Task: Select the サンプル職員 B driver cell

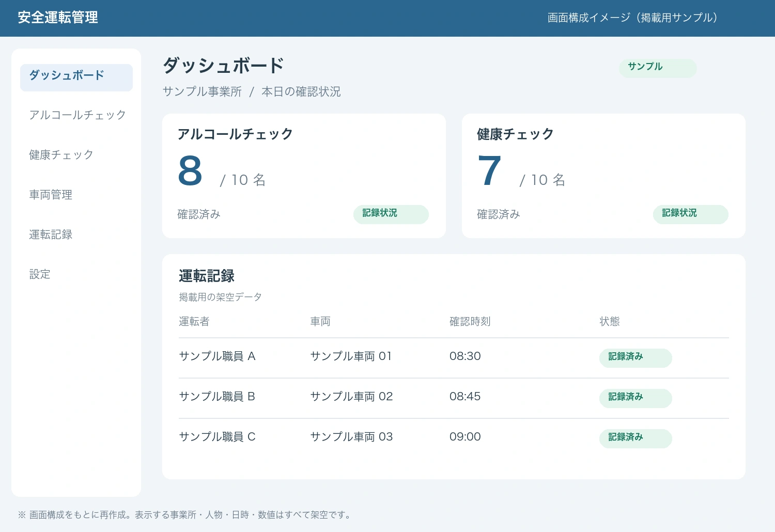Action: (x=217, y=397)
